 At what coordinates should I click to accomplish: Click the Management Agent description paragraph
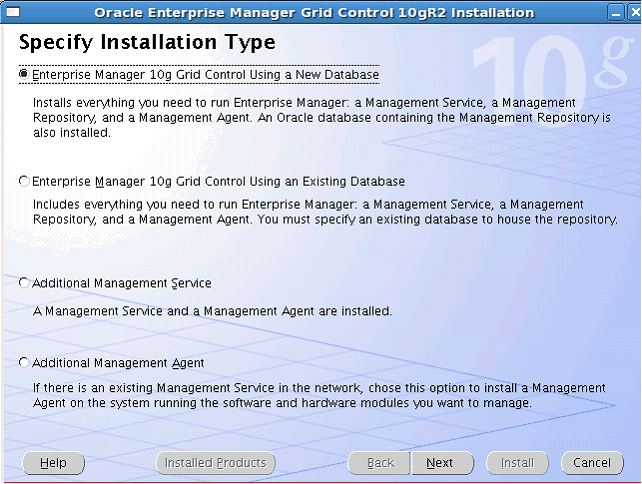[x=318, y=395]
